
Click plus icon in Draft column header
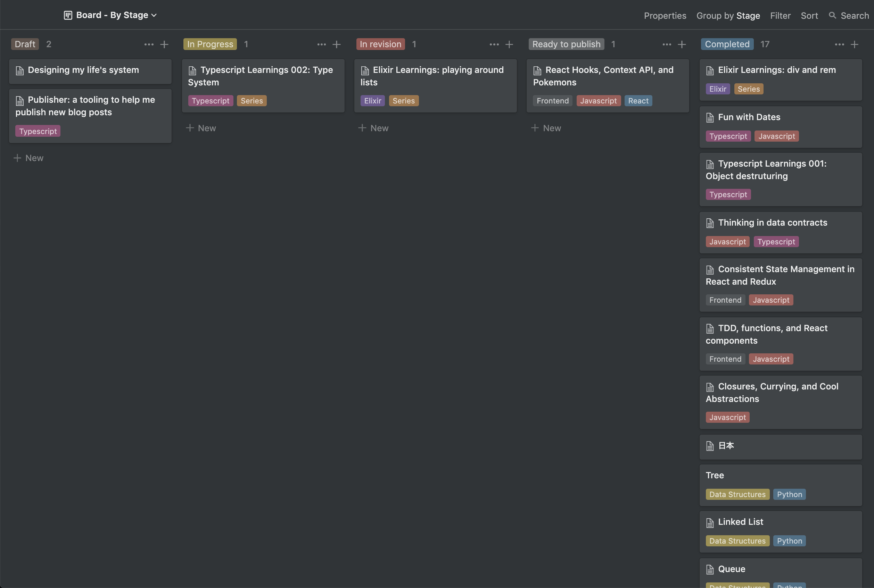(x=164, y=44)
